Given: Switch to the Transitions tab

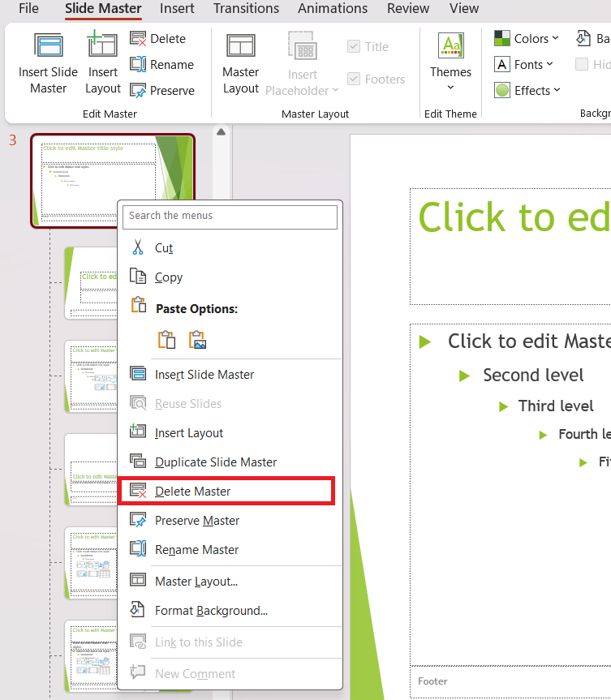Looking at the screenshot, I should 246,8.
